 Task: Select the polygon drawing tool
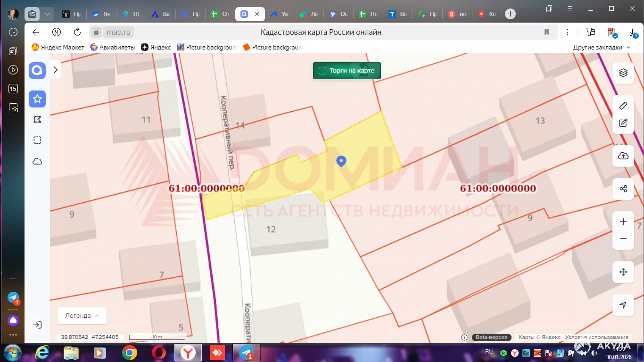pyautogui.click(x=37, y=120)
